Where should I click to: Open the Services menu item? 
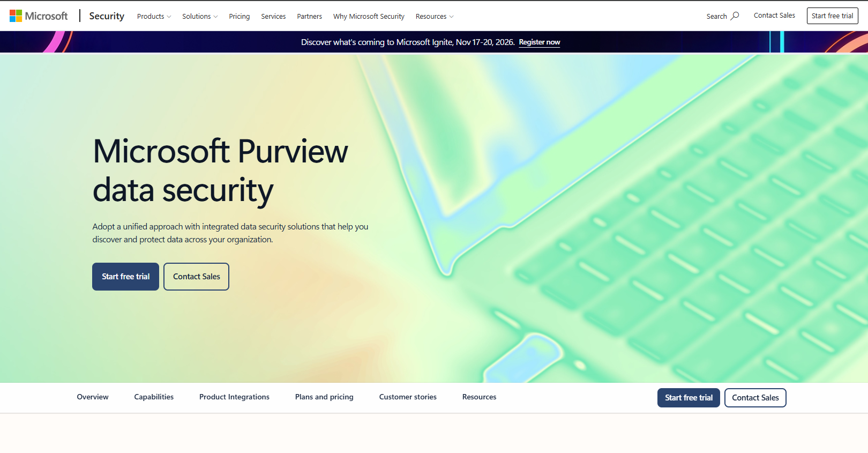click(273, 17)
